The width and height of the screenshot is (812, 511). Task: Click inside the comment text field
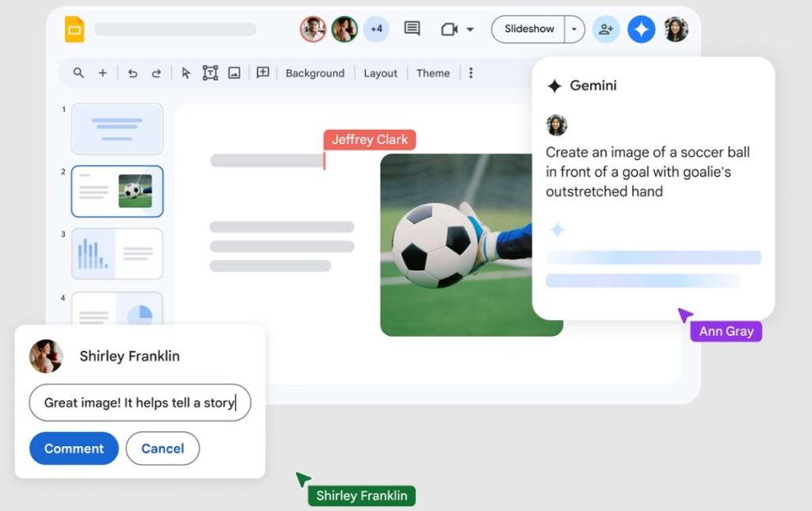point(140,403)
